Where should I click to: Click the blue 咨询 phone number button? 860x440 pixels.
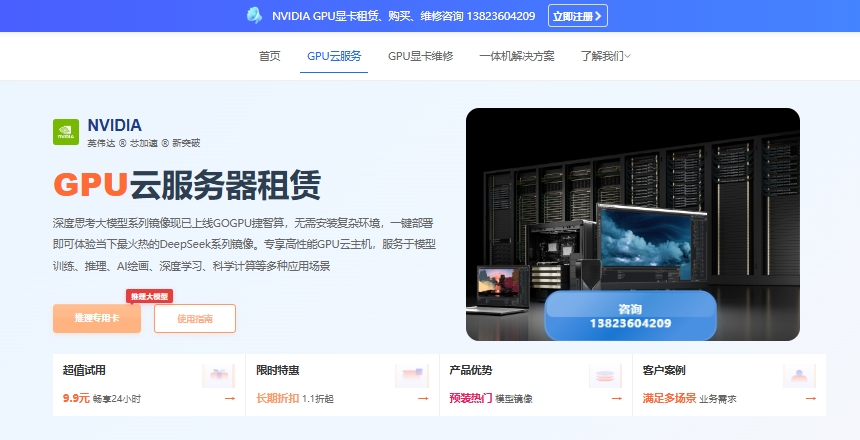(x=630, y=316)
